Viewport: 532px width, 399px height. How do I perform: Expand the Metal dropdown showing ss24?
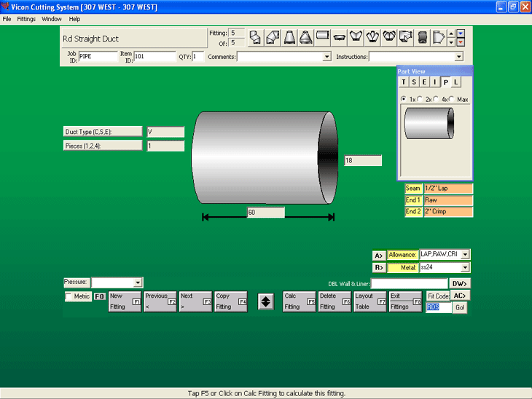pos(465,268)
